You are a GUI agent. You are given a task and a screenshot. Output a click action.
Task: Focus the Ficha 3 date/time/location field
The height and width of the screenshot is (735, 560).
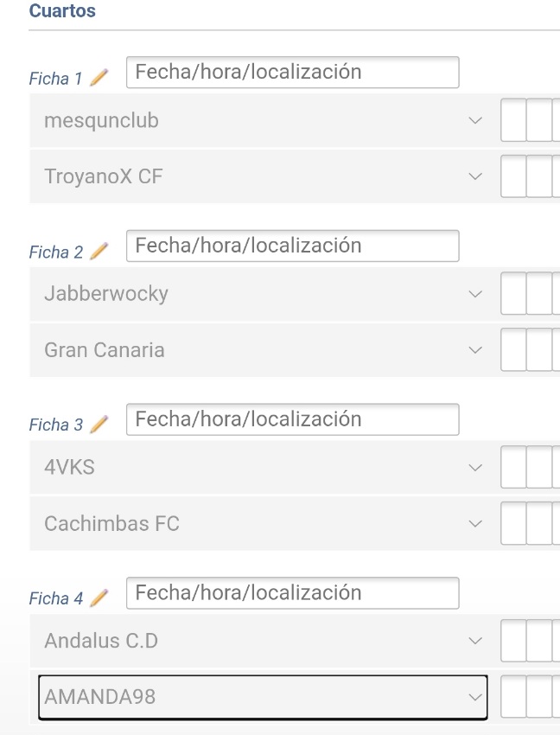tap(292, 419)
